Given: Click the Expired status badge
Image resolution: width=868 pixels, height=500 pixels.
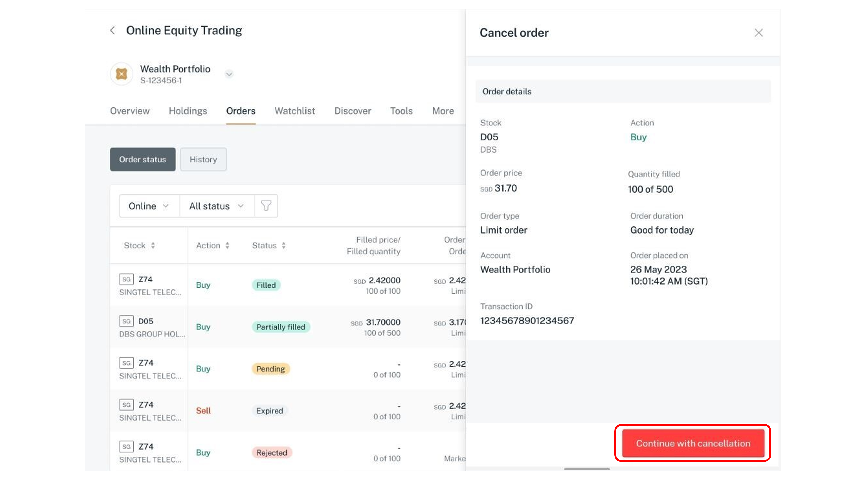Looking at the screenshot, I should tap(270, 410).
